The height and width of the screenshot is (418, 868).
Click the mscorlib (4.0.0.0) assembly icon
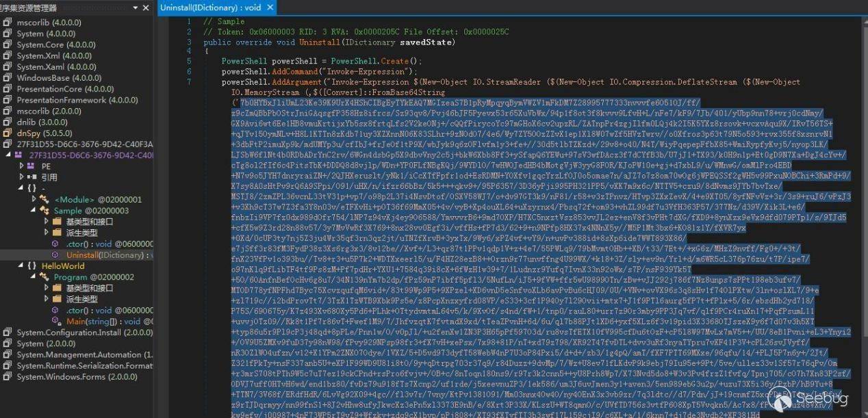(8, 23)
